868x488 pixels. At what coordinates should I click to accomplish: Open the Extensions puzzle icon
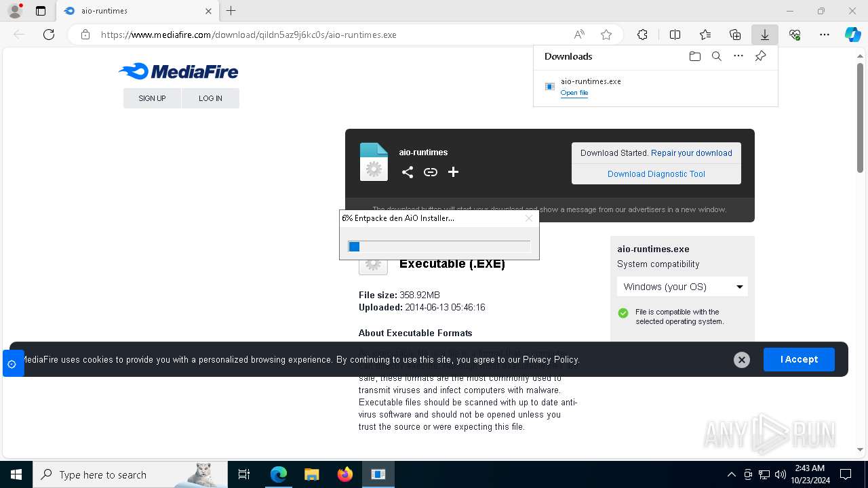[x=642, y=35]
